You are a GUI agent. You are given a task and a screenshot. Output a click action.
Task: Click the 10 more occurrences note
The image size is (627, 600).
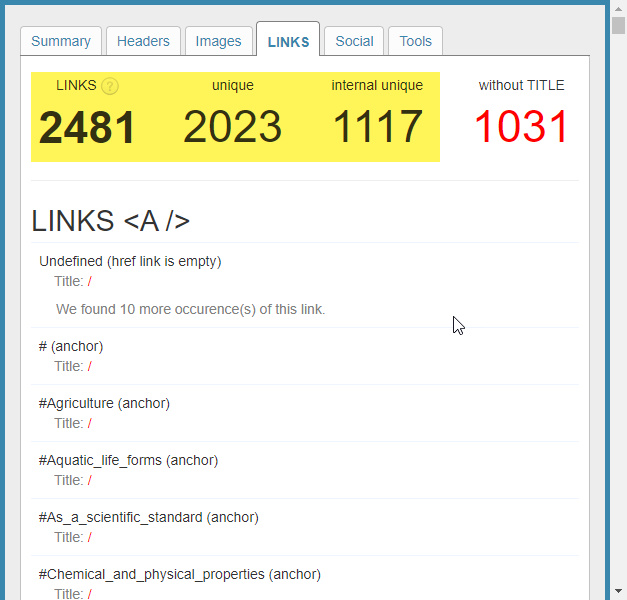tap(190, 309)
